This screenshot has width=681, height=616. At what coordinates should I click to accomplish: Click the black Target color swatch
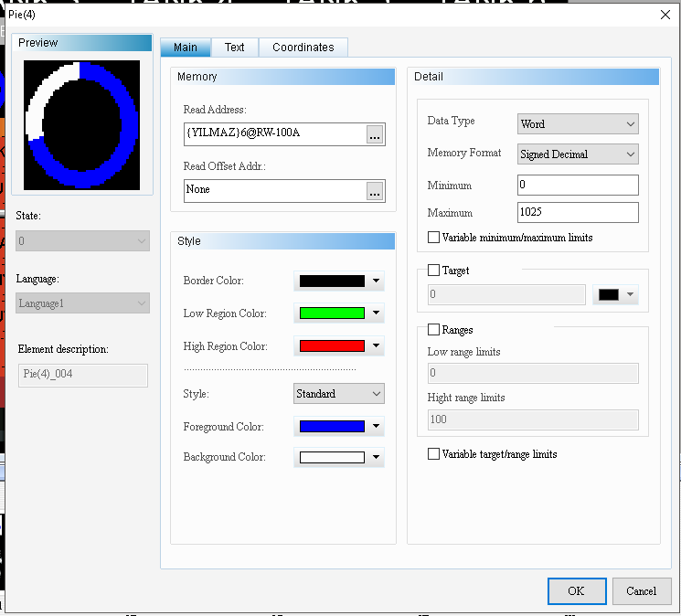[x=609, y=295]
